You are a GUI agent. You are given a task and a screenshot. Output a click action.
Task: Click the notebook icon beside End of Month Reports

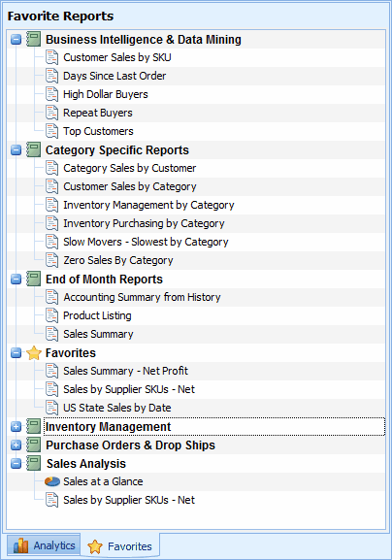tap(34, 279)
